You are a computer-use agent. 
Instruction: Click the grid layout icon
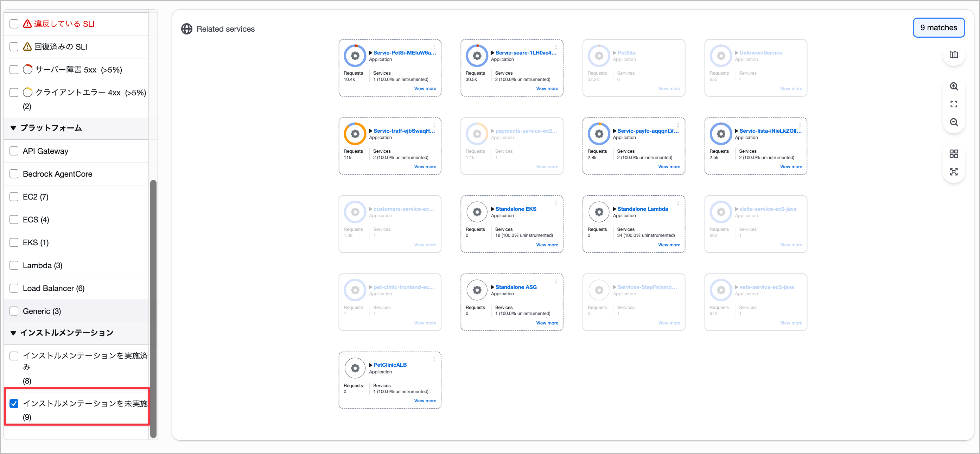point(953,154)
